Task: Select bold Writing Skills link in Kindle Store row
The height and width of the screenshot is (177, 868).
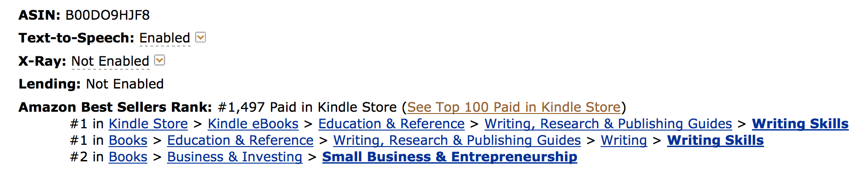Action: coord(800,124)
